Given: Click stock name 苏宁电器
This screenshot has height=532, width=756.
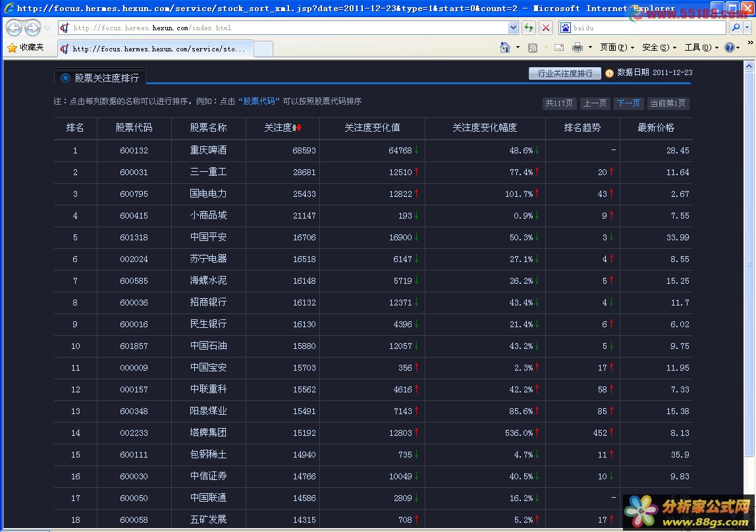Looking at the screenshot, I should click(208, 258).
